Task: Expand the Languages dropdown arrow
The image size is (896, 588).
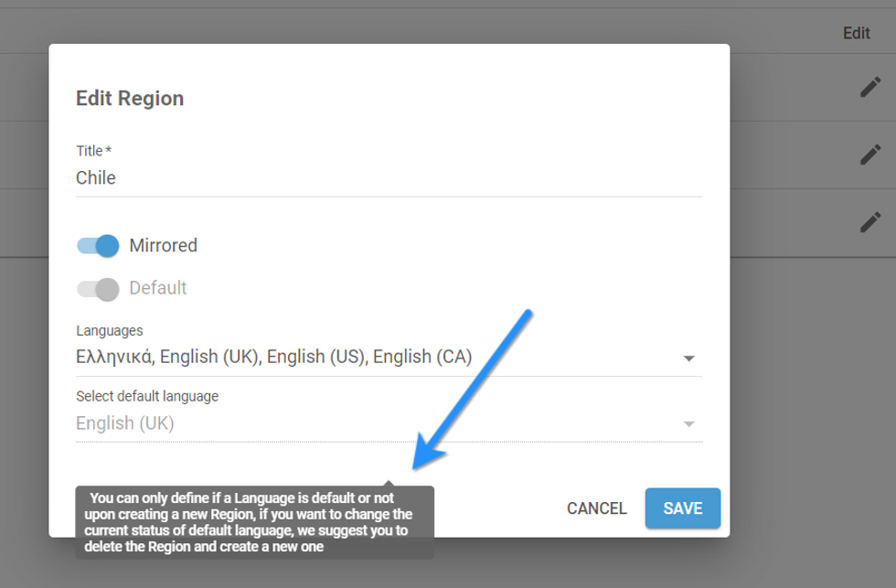Action: point(689,358)
